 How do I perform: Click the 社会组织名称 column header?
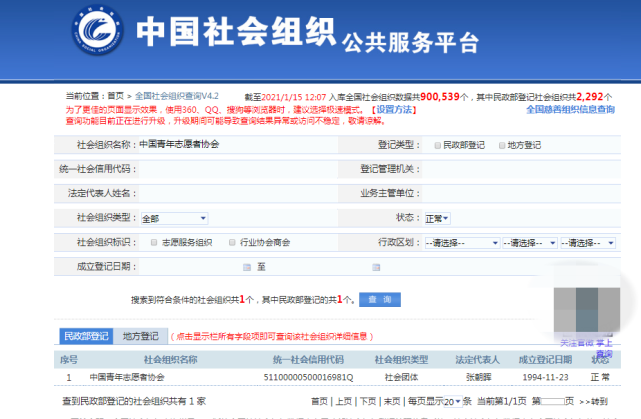click(170, 360)
